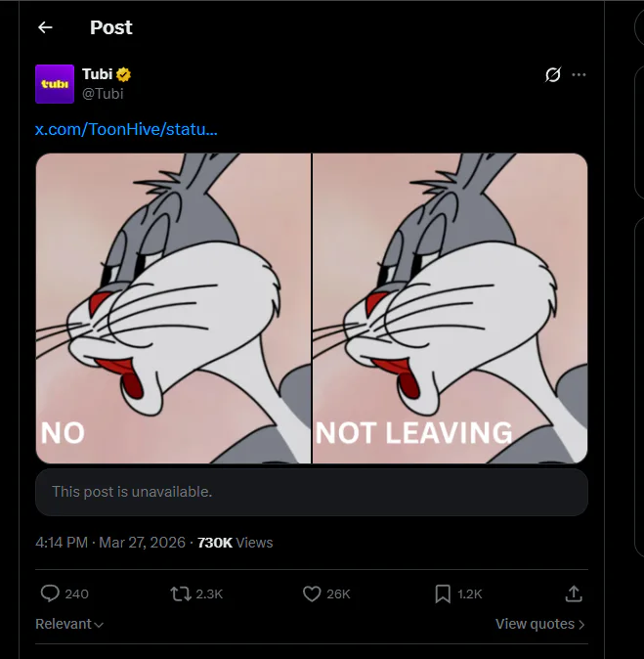Open the three-dot More menu on the post
Viewport: 644px width, 659px height.
click(579, 75)
